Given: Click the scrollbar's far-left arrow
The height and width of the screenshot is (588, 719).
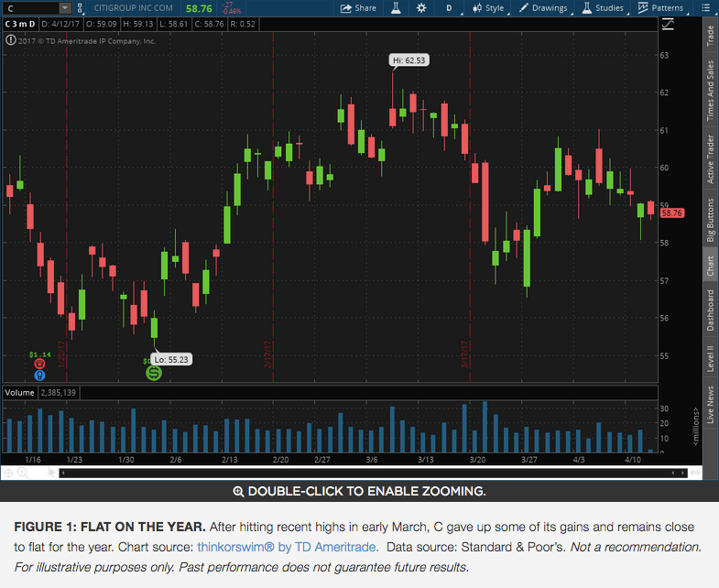Looking at the screenshot, I should (63, 473).
